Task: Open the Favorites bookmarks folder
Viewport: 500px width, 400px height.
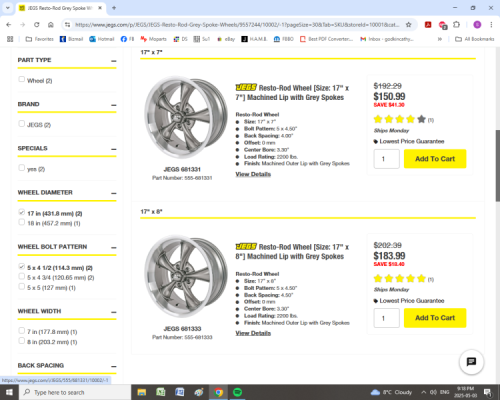Action: [x=40, y=39]
